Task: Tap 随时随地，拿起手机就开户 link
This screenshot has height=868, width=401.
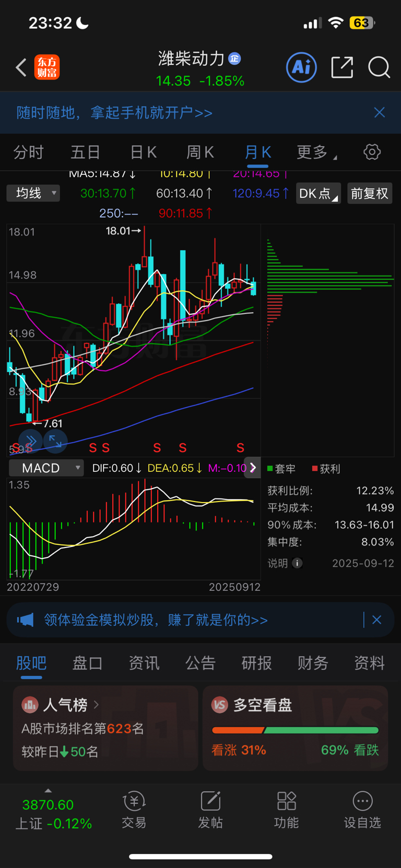Action: click(x=114, y=112)
